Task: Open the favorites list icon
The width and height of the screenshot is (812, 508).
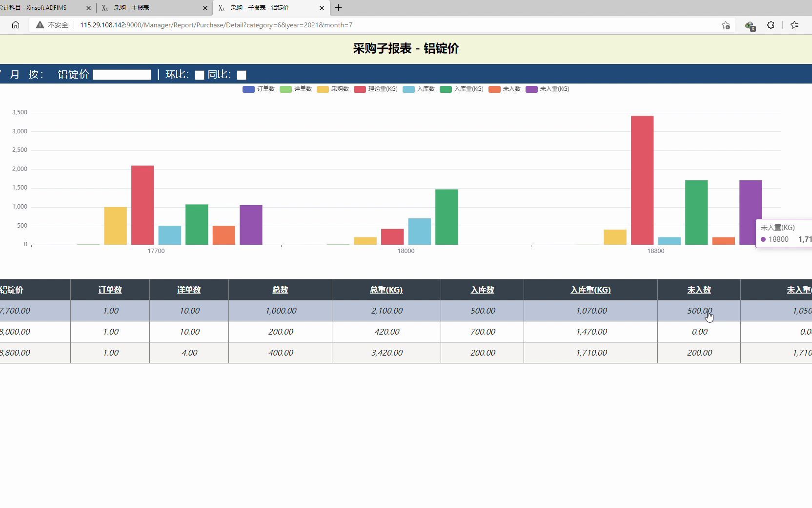Action: (794, 25)
